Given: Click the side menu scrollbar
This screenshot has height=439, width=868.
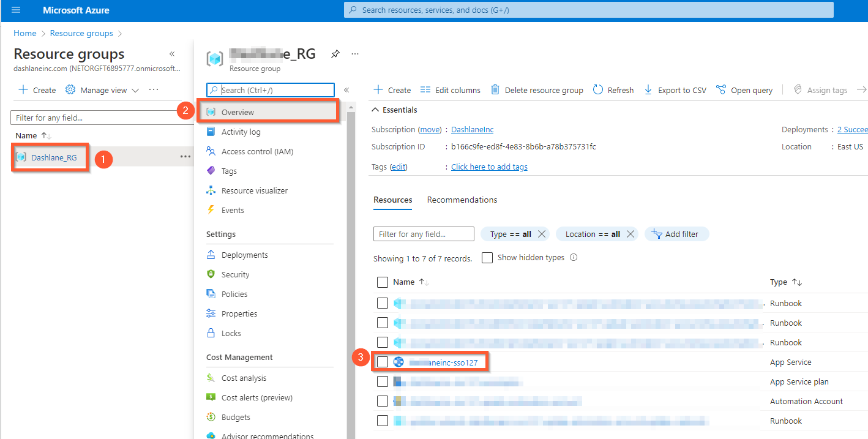Looking at the screenshot, I should (x=351, y=276).
